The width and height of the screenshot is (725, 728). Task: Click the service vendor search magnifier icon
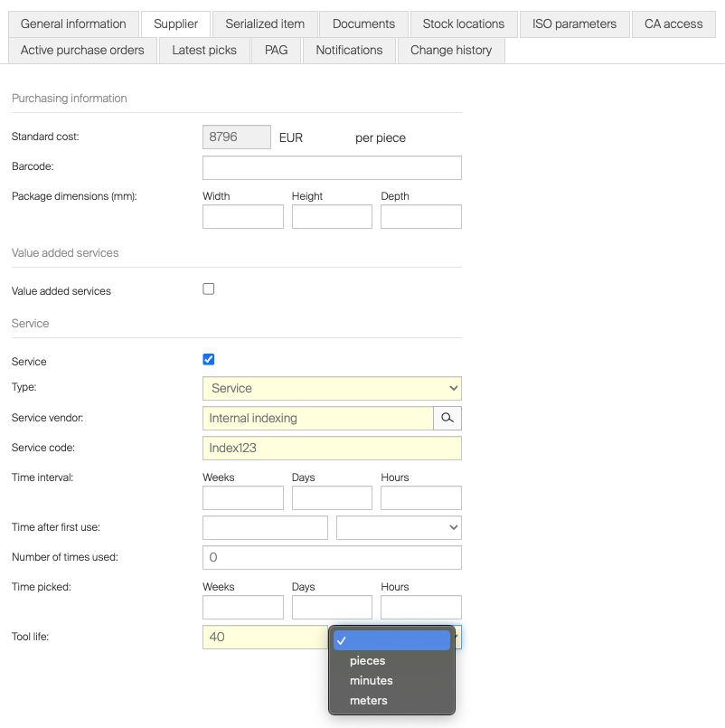[x=447, y=418]
